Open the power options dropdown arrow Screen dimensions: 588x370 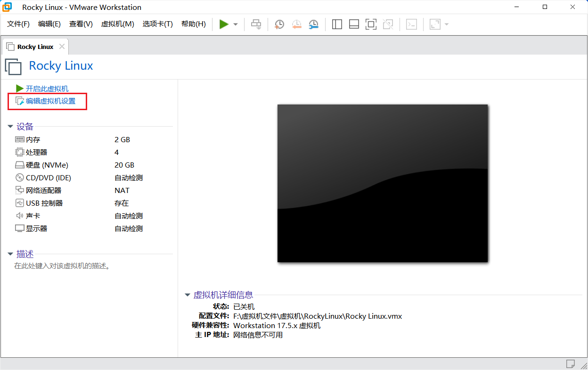coord(234,24)
